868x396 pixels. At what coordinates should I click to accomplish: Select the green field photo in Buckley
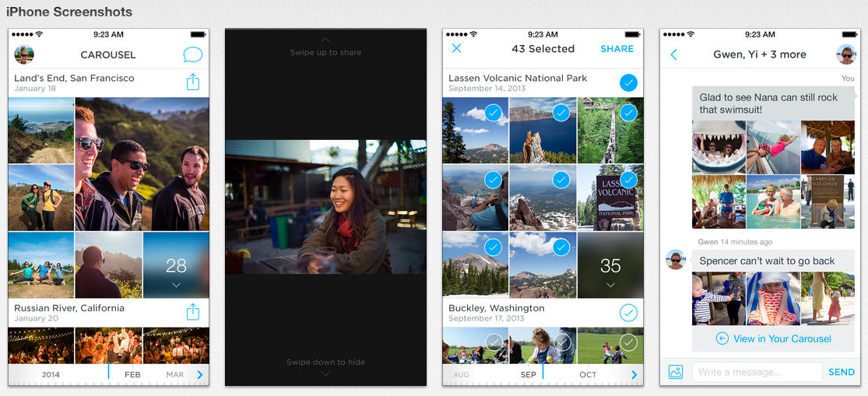tap(628, 343)
